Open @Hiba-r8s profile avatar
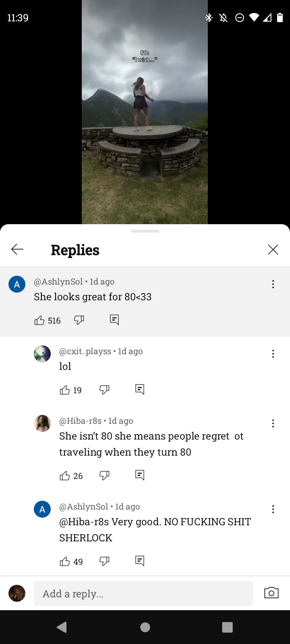290x644 pixels. click(x=42, y=423)
